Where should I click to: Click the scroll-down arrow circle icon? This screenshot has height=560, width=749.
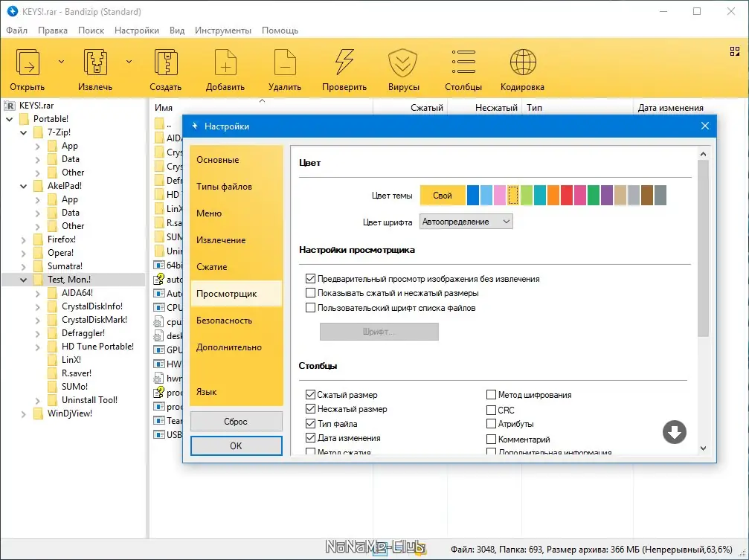(674, 432)
